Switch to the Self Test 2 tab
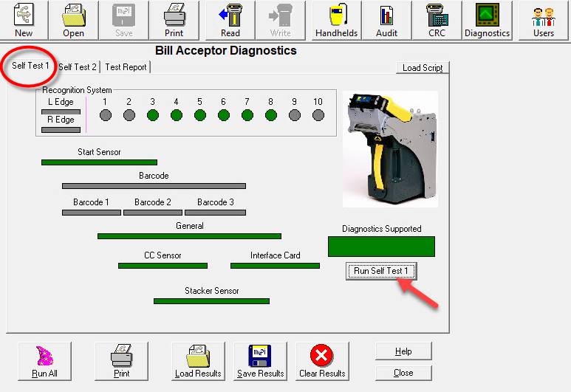 [x=78, y=67]
